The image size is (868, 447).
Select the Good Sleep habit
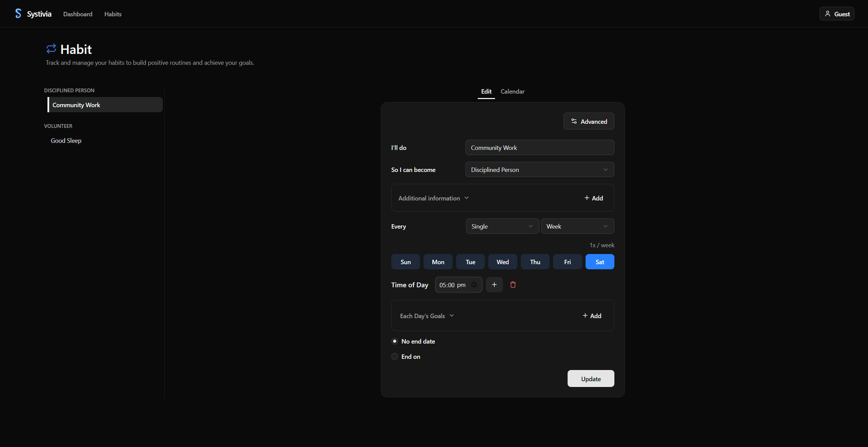pos(66,141)
